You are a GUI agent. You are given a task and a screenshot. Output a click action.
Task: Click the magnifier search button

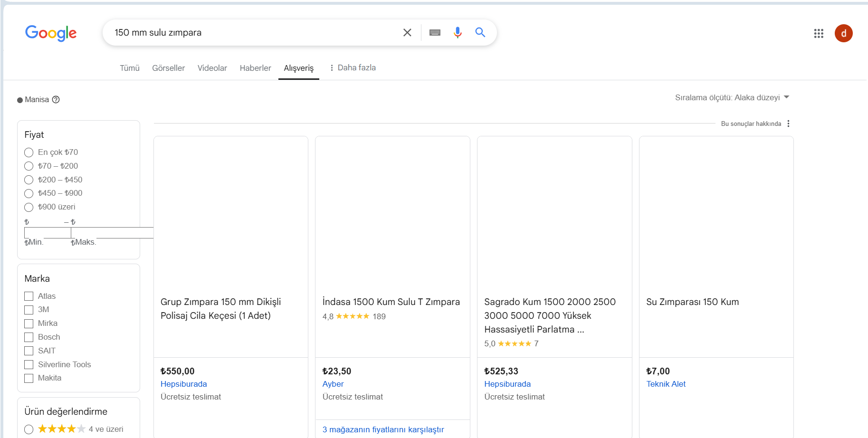tap(480, 32)
